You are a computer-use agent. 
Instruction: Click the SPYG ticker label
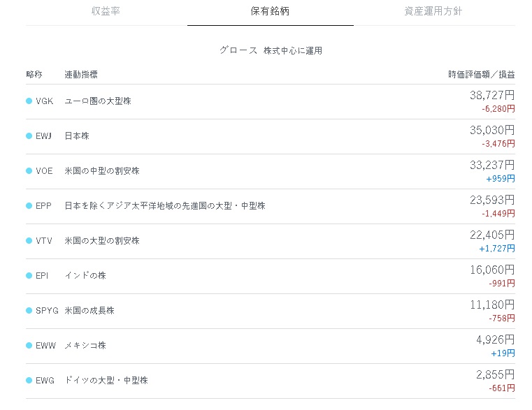[x=47, y=311]
